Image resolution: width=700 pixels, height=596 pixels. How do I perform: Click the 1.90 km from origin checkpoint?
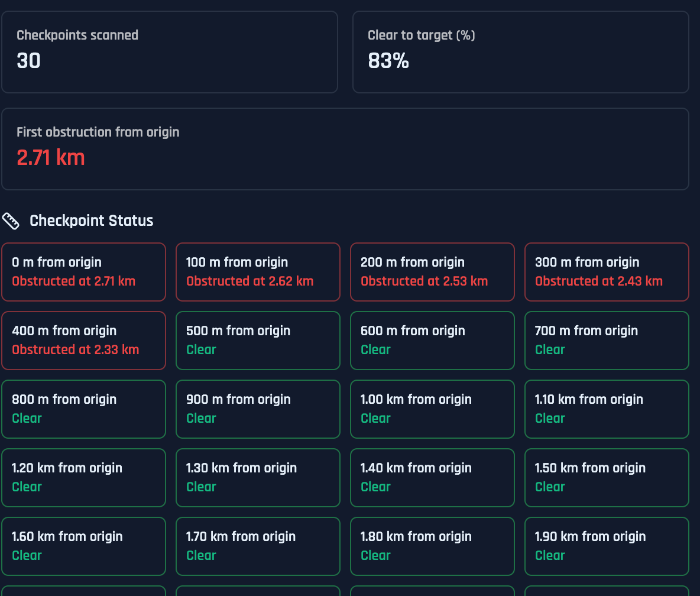pyautogui.click(x=607, y=546)
